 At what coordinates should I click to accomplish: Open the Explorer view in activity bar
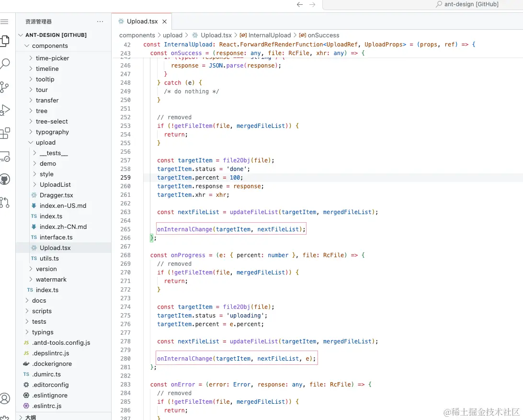5,41
